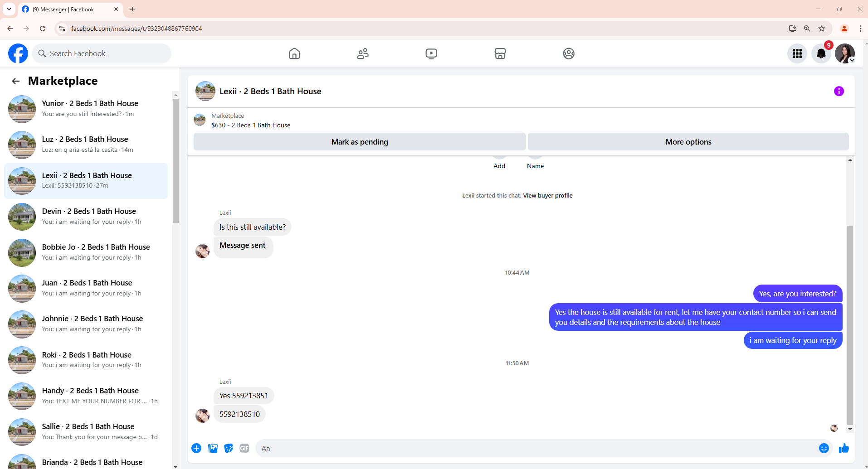Open the Video (Watch) icon
This screenshot has width=868, height=469.
[431, 53]
